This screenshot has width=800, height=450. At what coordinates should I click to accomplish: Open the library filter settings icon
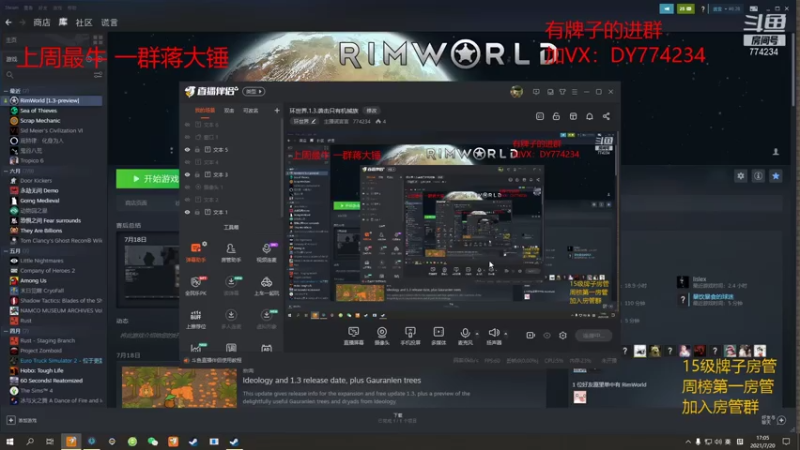coord(98,75)
